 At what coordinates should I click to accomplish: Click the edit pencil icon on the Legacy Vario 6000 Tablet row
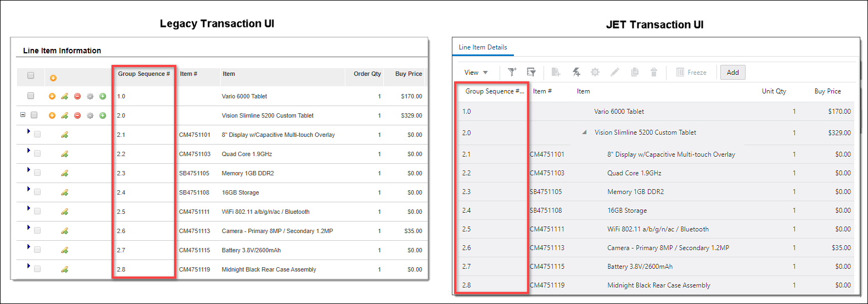coord(65,96)
